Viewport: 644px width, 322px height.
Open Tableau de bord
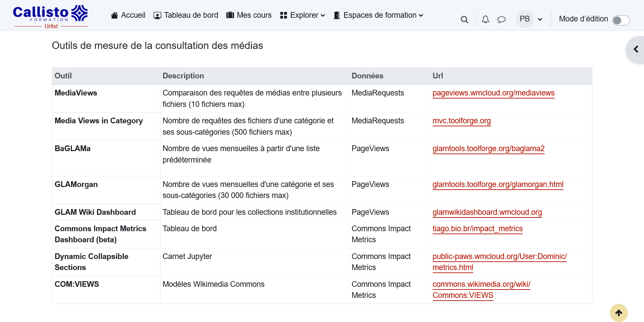(186, 15)
